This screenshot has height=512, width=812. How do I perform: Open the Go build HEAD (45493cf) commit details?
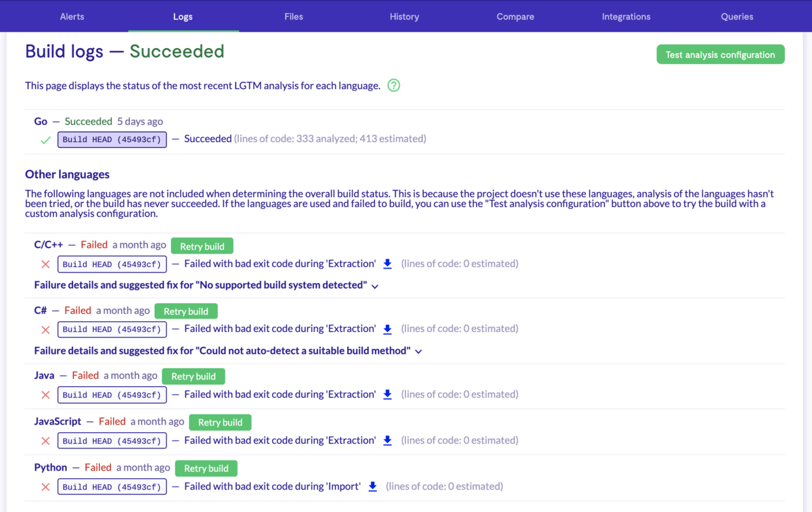coord(112,140)
